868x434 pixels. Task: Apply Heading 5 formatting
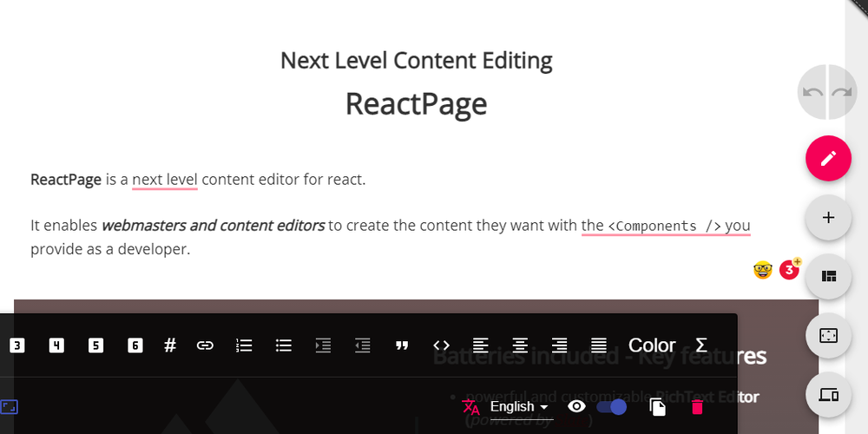[95, 346]
